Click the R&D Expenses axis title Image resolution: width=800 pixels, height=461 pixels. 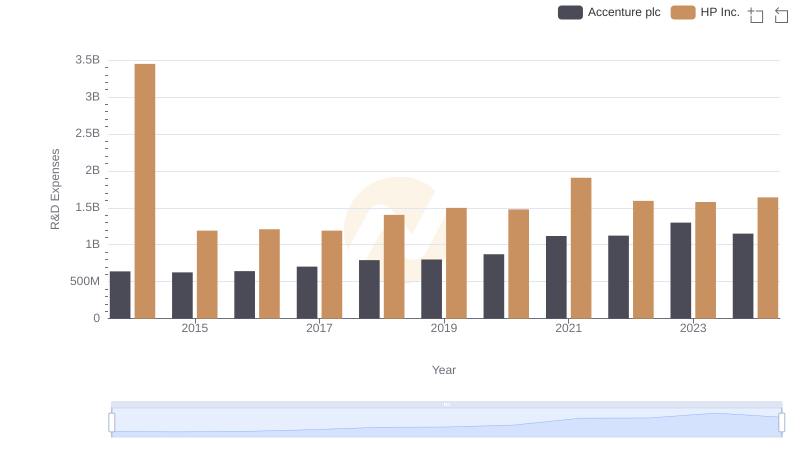coord(55,189)
